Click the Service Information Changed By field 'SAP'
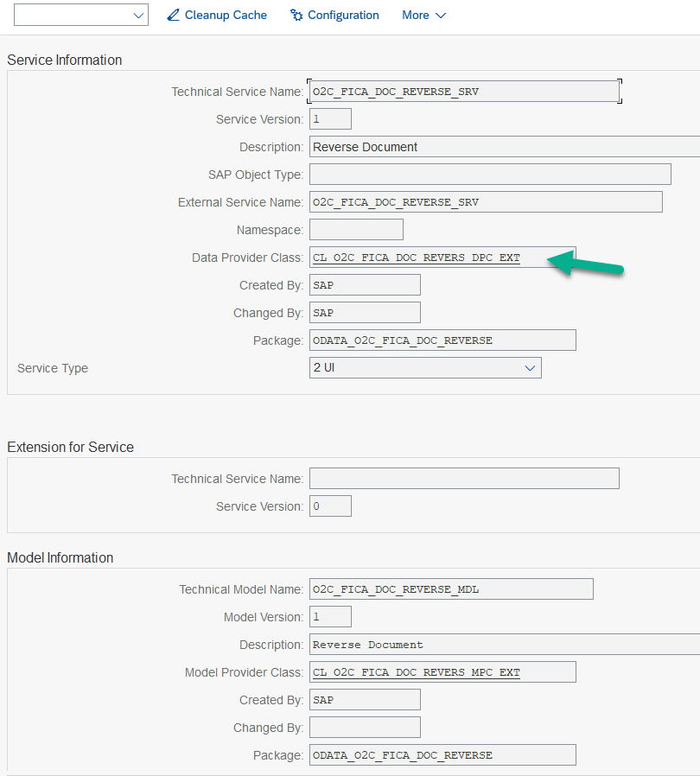Screen dimensions: 700x776 pos(365,314)
